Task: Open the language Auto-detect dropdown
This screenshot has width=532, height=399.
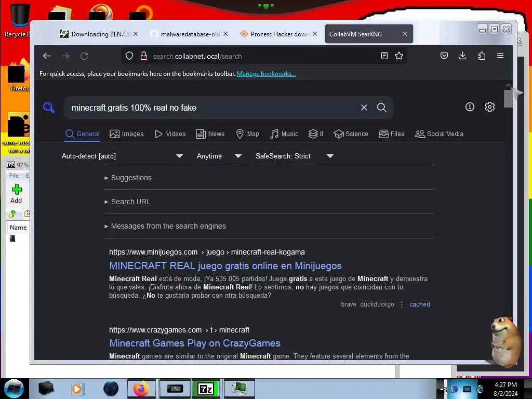Action: [122, 156]
